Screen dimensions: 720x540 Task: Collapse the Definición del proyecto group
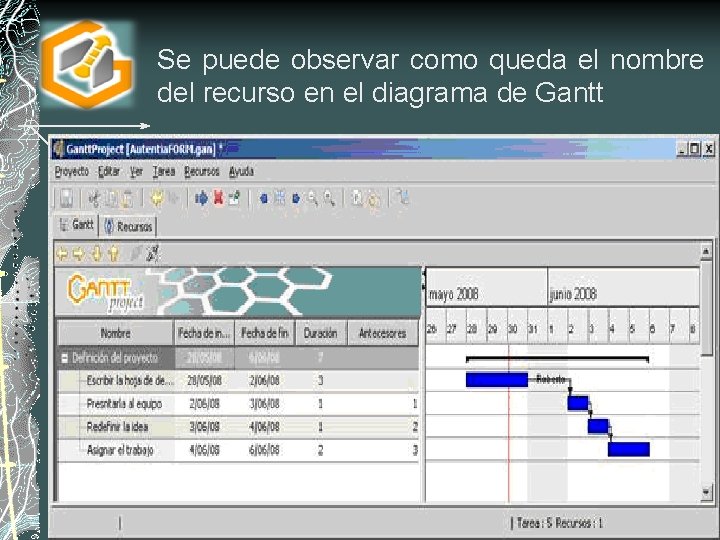click(x=65, y=358)
